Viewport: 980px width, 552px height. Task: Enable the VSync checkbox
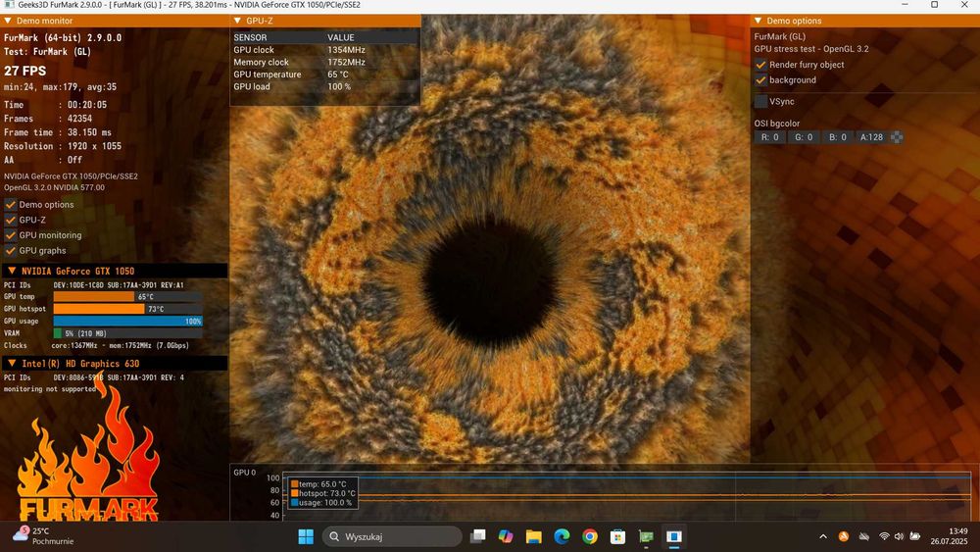tap(760, 101)
